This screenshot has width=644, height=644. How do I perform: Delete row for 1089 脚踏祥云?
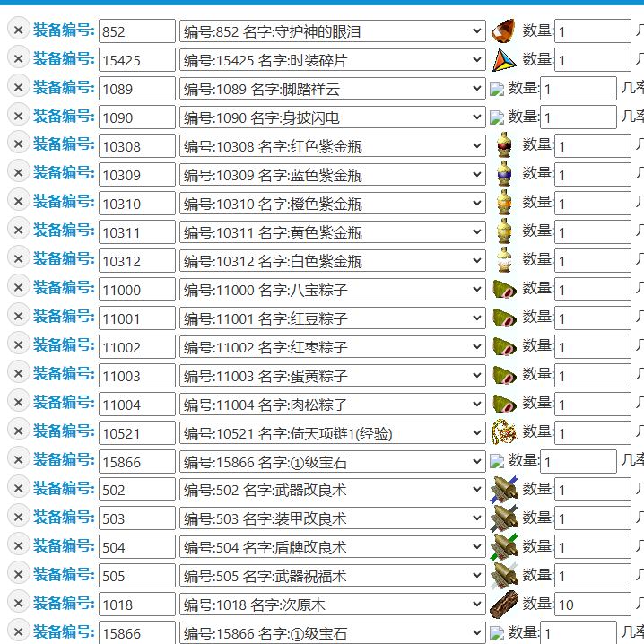(19, 87)
